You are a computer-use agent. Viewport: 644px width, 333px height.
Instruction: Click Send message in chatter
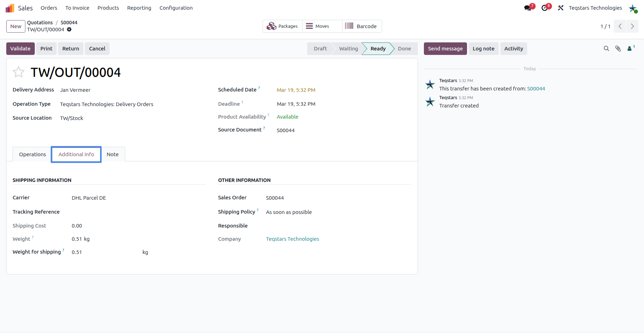click(445, 49)
